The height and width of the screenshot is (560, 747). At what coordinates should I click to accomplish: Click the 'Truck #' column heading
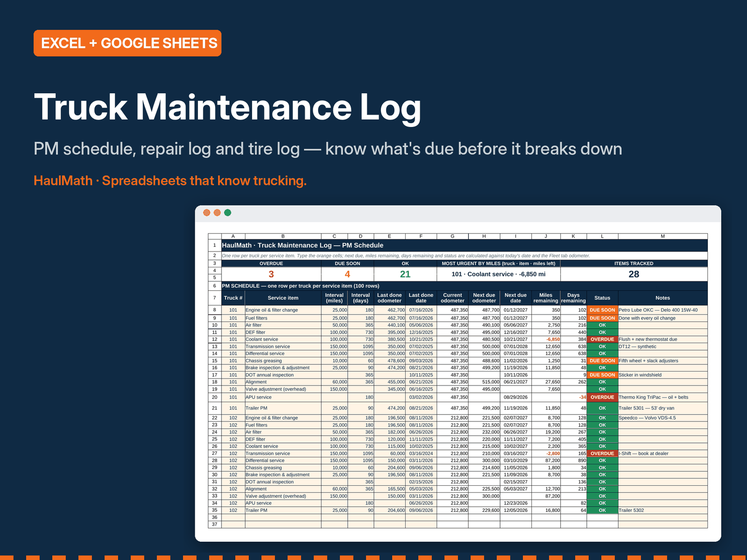pos(233,298)
